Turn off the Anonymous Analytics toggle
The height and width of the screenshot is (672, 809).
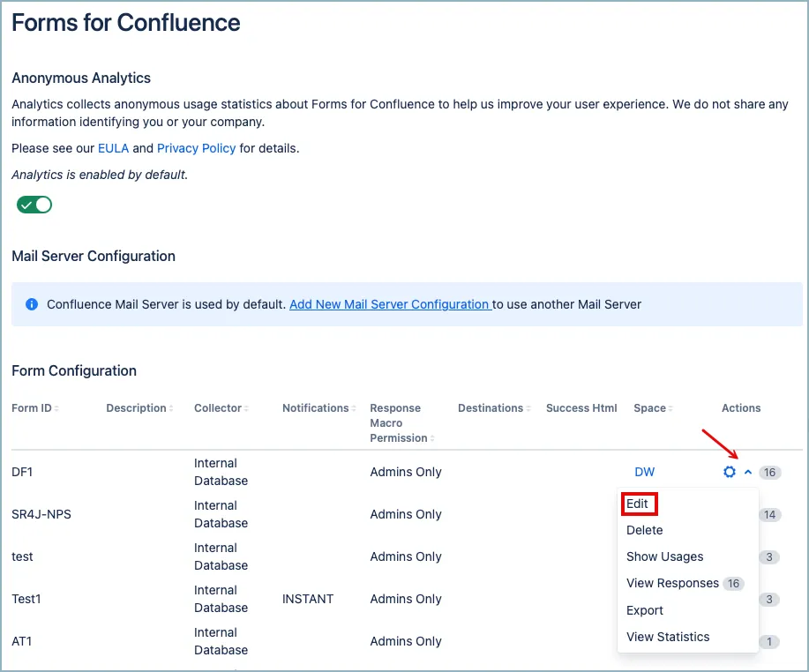tap(34, 205)
